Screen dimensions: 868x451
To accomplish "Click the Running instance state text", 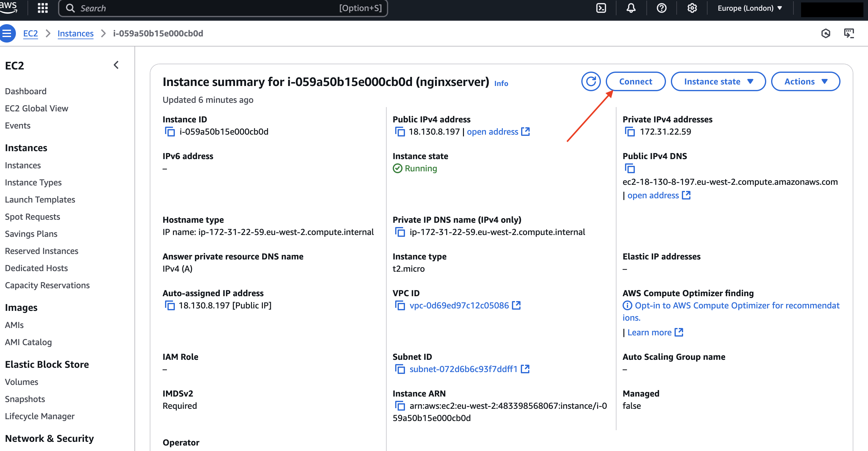I will pyautogui.click(x=421, y=168).
